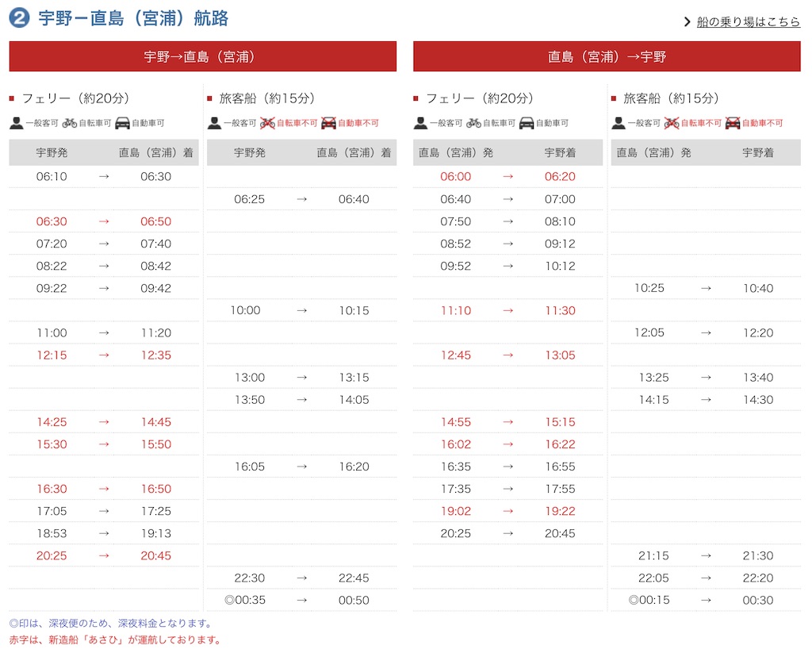Select the 宇野→直島（宮浦） red header
812x653 pixels.
point(202,56)
